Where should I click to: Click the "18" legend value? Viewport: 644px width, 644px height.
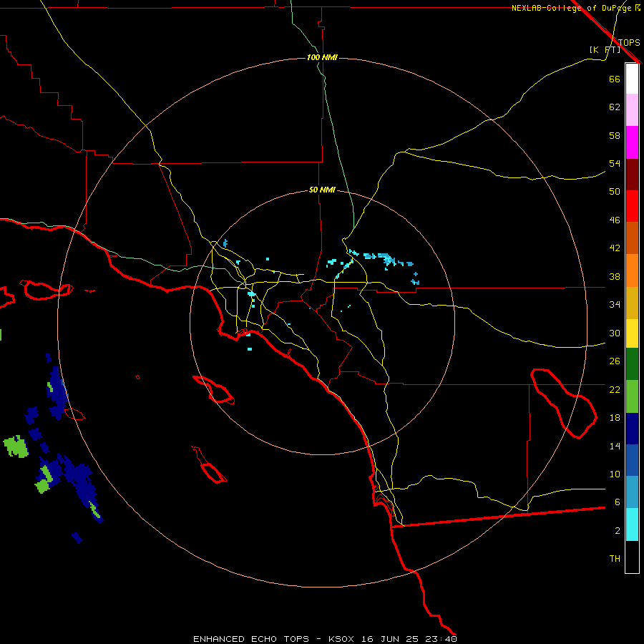point(615,418)
